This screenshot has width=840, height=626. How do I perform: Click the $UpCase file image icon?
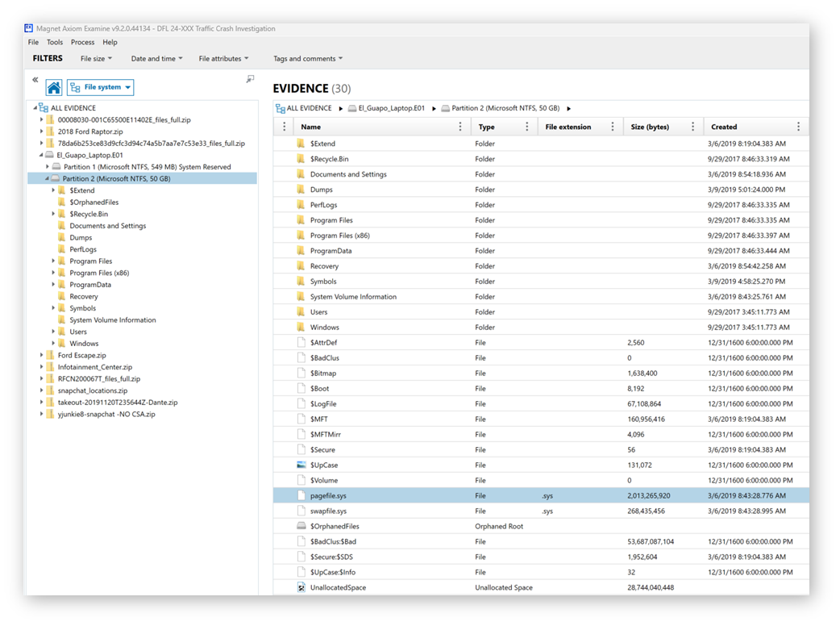tap(301, 465)
